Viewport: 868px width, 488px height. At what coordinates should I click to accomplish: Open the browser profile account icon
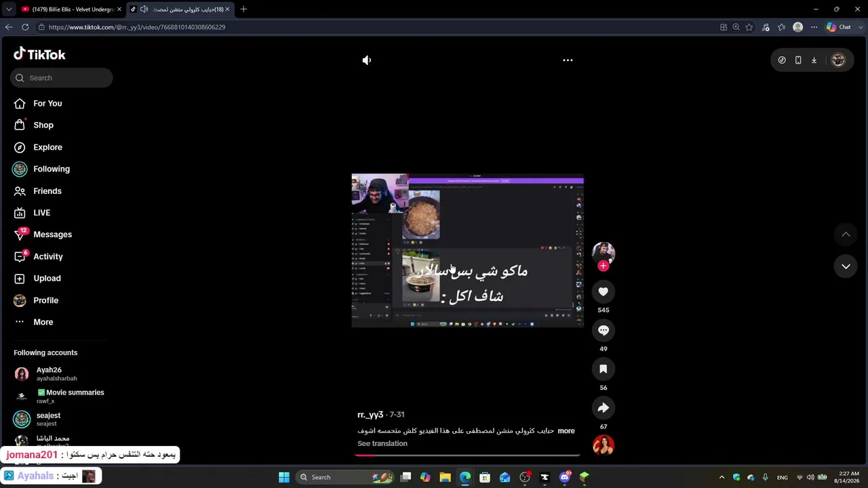pos(798,27)
